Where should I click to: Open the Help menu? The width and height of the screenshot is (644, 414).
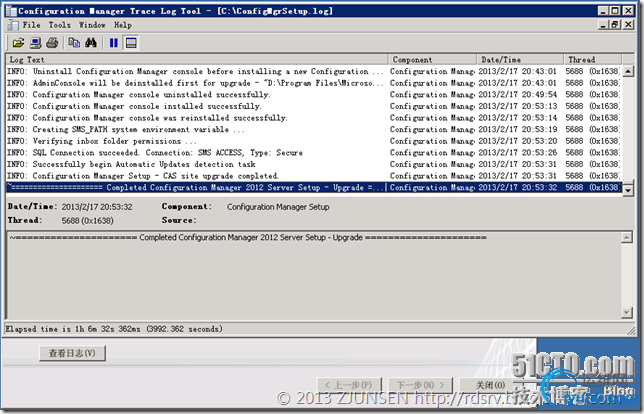click(122, 25)
